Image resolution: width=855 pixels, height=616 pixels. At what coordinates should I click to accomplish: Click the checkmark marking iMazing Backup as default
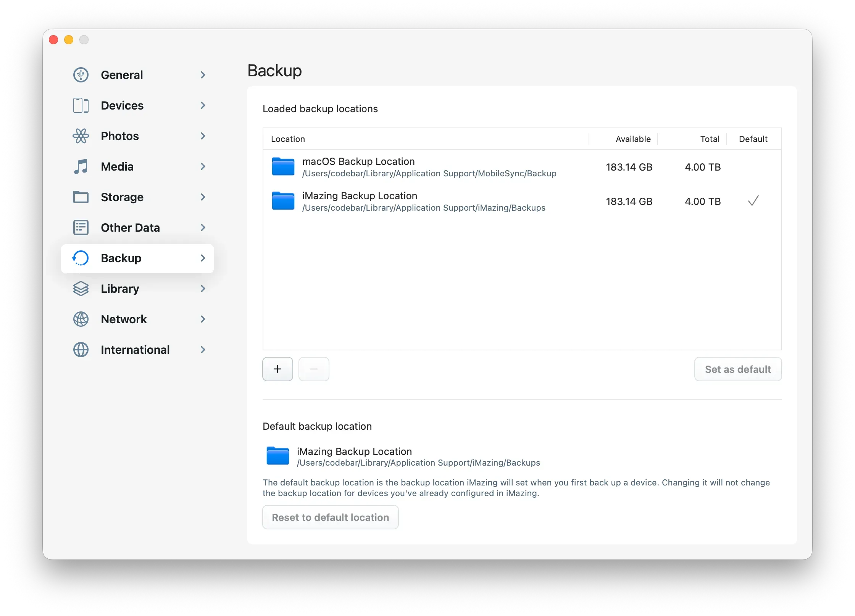pyautogui.click(x=753, y=201)
